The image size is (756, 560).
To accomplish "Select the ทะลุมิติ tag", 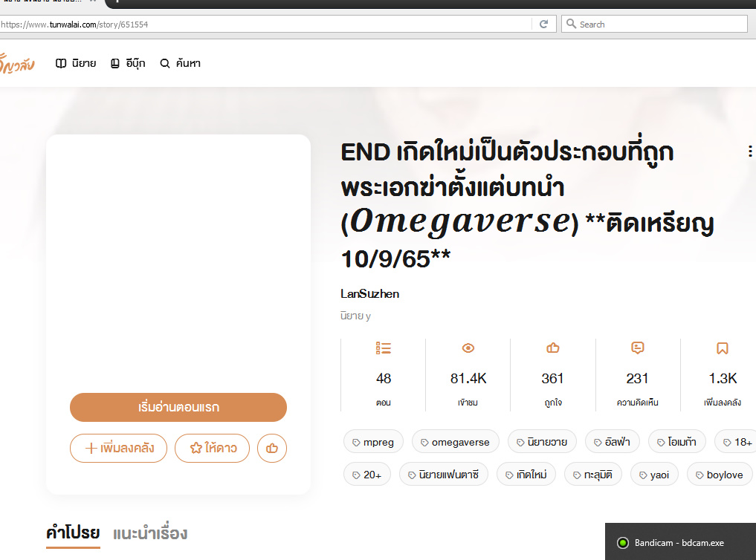I will point(592,475).
